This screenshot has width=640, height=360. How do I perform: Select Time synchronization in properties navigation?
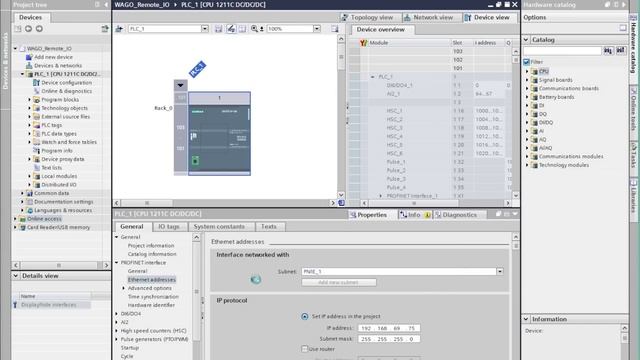153,297
